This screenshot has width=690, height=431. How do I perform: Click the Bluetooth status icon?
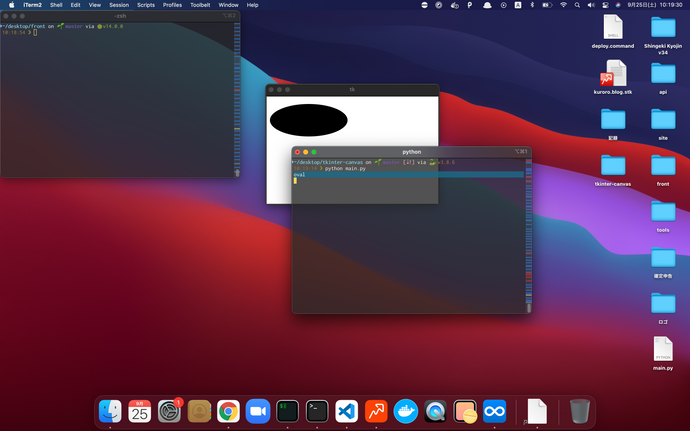(532, 5)
